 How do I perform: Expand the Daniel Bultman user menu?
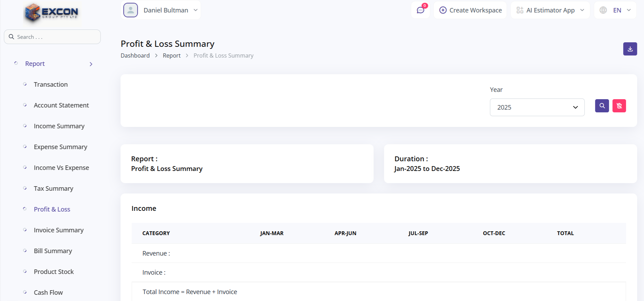(166, 10)
